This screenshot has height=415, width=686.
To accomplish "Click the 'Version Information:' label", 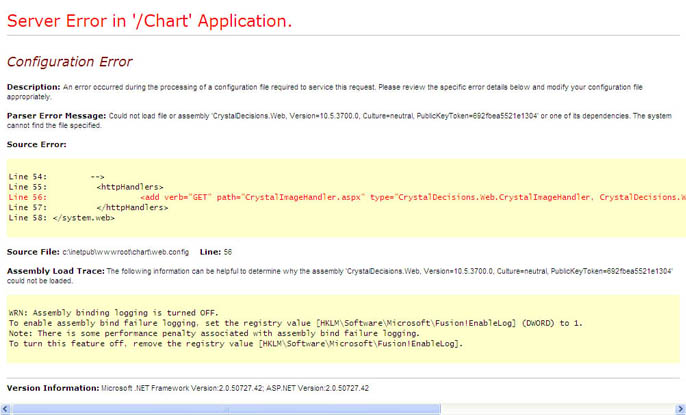I will pyautogui.click(x=53, y=388).
